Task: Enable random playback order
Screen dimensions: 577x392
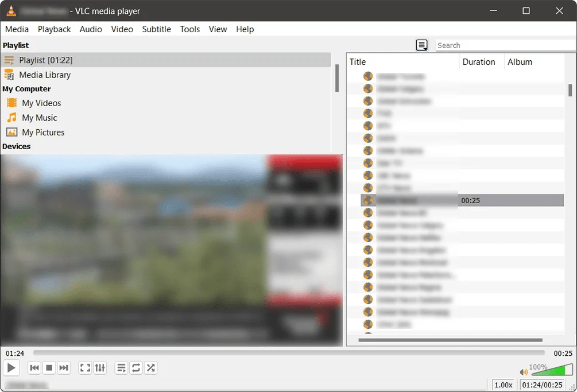Action: (x=151, y=368)
